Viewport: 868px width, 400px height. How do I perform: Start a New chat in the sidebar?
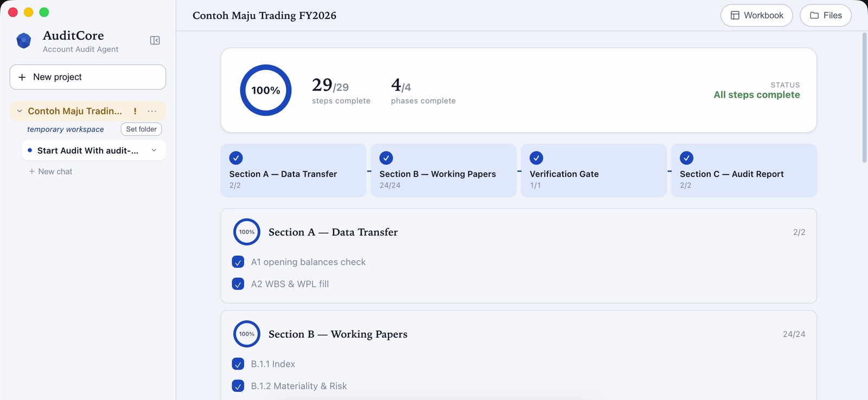[x=50, y=171]
